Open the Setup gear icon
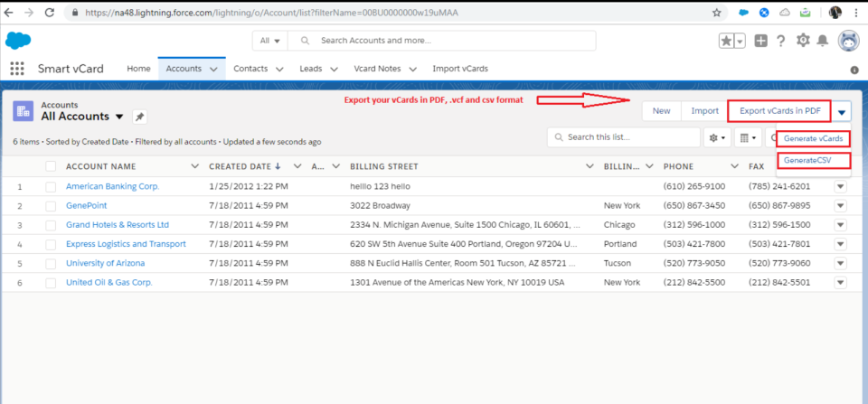Screen dimensions: 868x404 pyautogui.click(x=803, y=41)
